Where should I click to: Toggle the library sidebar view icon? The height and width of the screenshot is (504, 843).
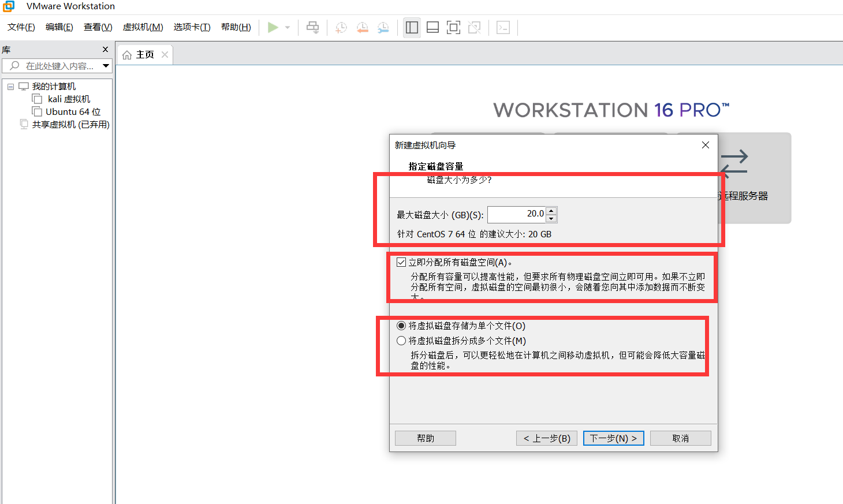[412, 27]
